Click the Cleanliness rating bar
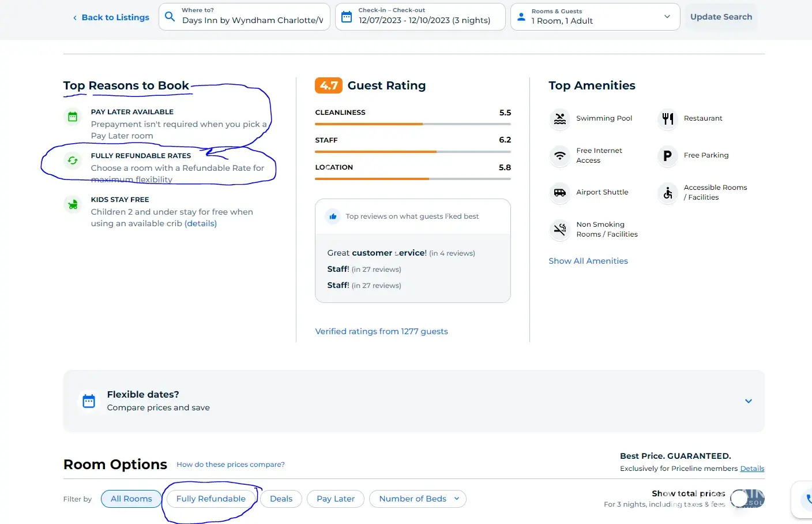Image resolution: width=812 pixels, height=524 pixels. (x=412, y=124)
